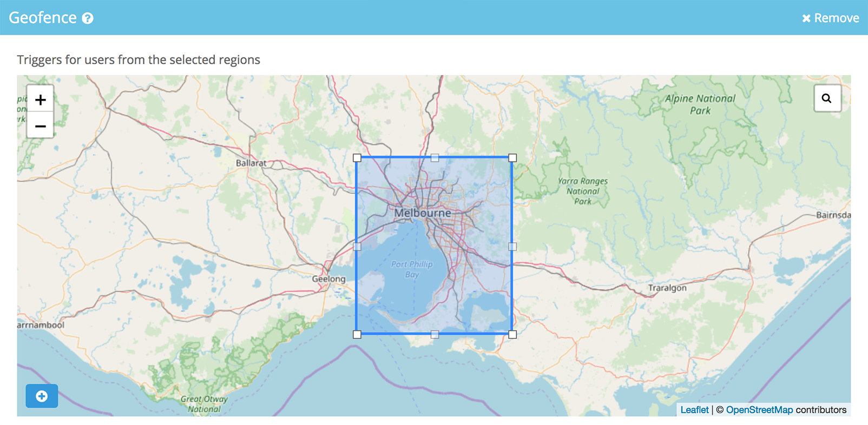The height and width of the screenshot is (425, 868).
Task: Click the right edge midpoint handle
Action: click(x=512, y=247)
